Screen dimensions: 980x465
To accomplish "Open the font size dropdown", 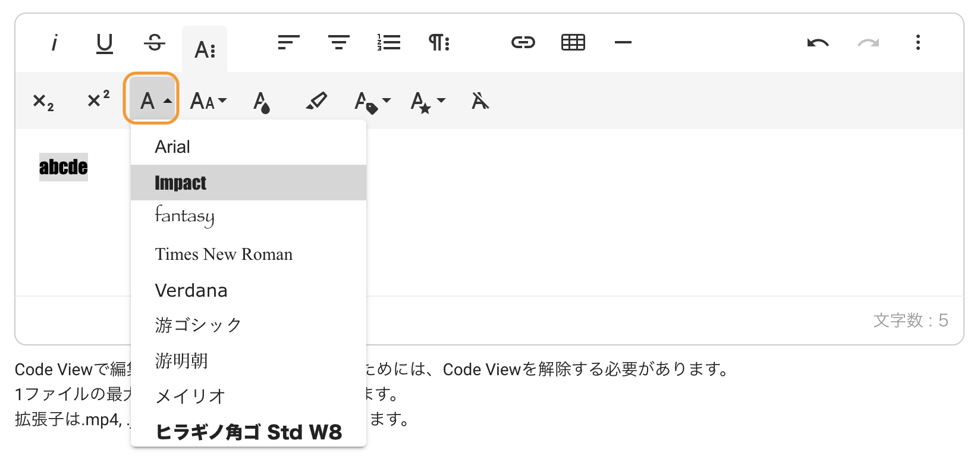I will 208,101.
